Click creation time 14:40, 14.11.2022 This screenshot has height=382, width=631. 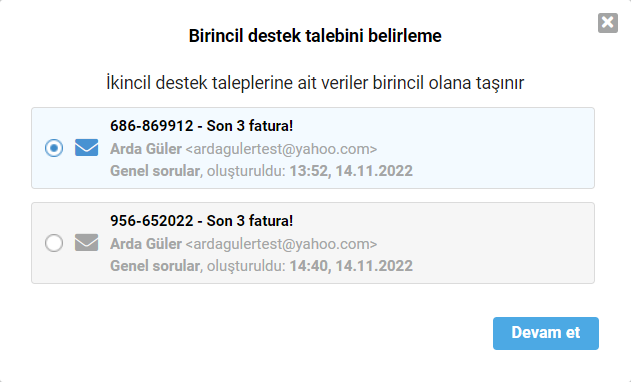pos(351,266)
